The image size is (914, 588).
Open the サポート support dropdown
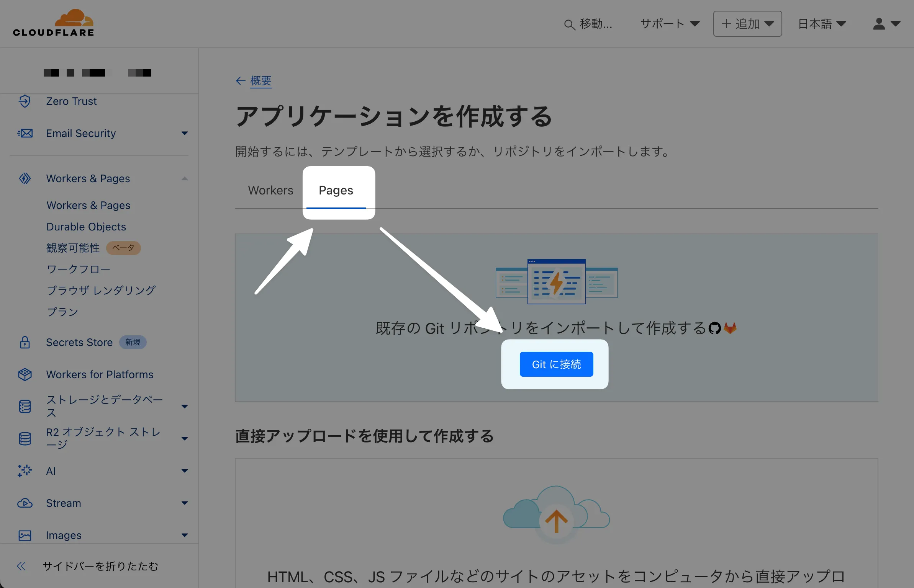click(670, 24)
